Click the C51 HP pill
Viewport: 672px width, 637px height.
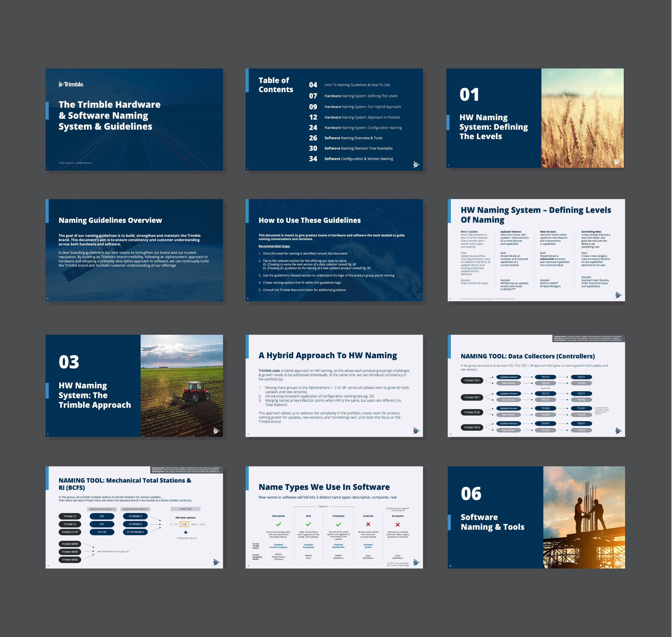[x=102, y=532]
